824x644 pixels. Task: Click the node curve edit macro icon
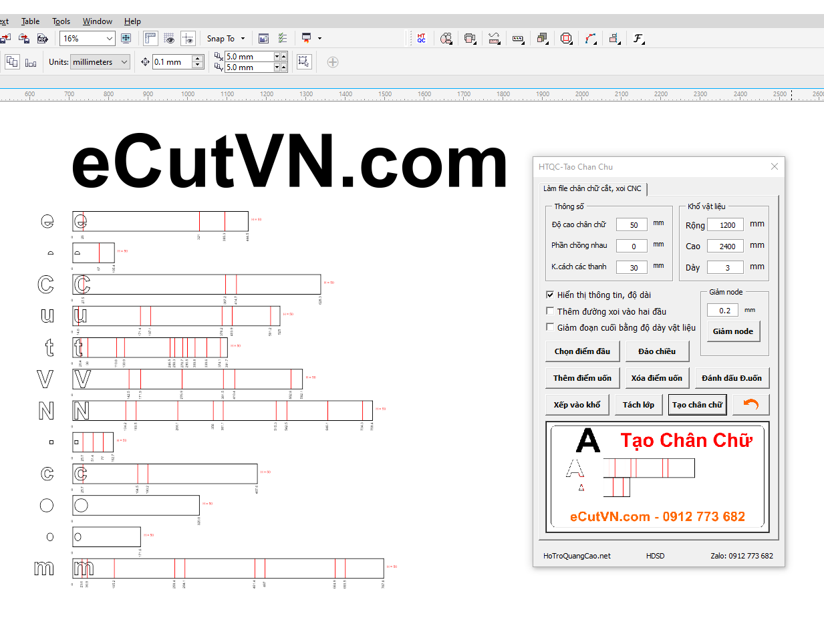590,38
